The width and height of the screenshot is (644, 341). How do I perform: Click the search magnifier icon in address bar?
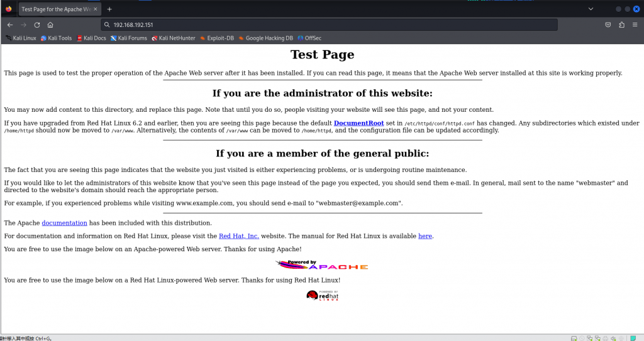[107, 24]
